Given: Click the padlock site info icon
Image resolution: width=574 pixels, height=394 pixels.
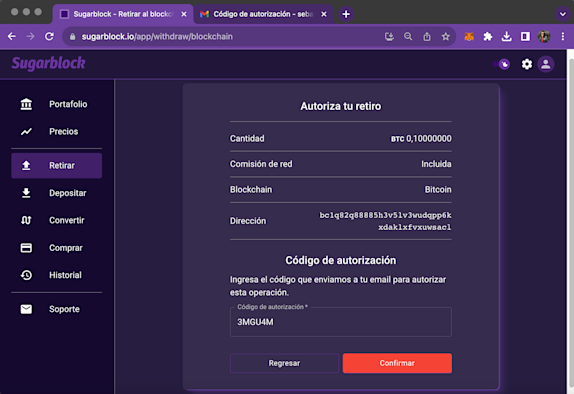Looking at the screenshot, I should 72,37.
